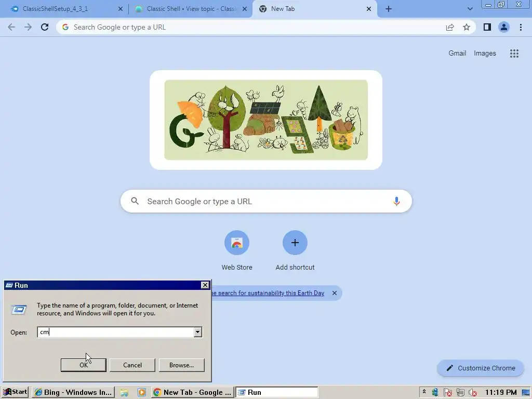Open the Earth Day sustainability search link

tap(268, 293)
